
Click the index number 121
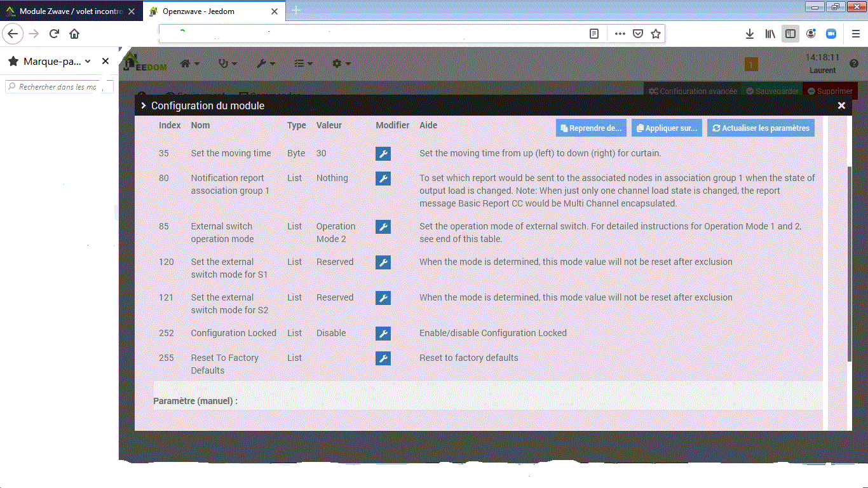pos(166,298)
